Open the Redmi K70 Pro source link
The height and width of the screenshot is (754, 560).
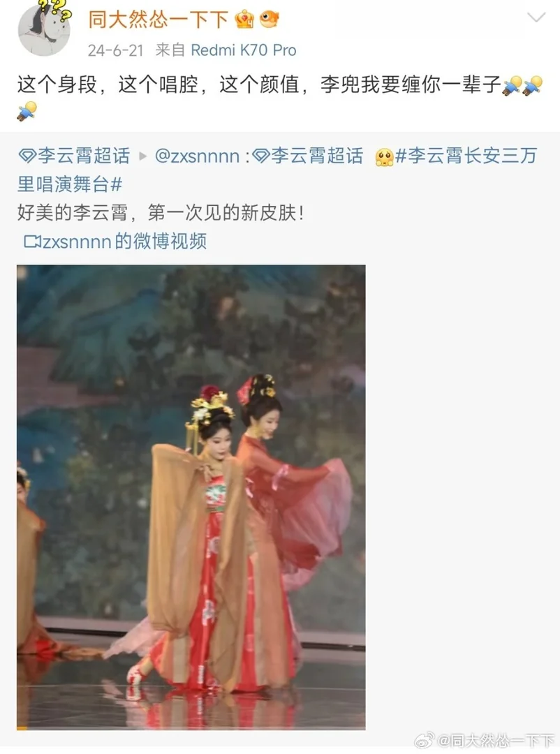point(244,50)
